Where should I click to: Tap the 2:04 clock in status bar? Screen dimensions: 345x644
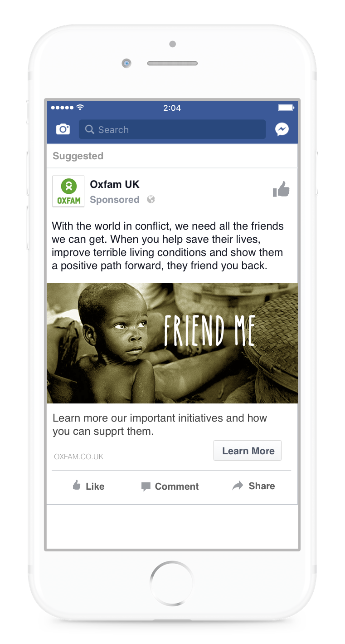(x=172, y=108)
